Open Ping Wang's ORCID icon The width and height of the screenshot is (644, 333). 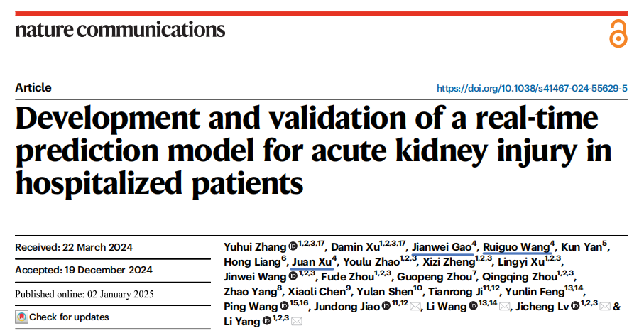click(284, 306)
